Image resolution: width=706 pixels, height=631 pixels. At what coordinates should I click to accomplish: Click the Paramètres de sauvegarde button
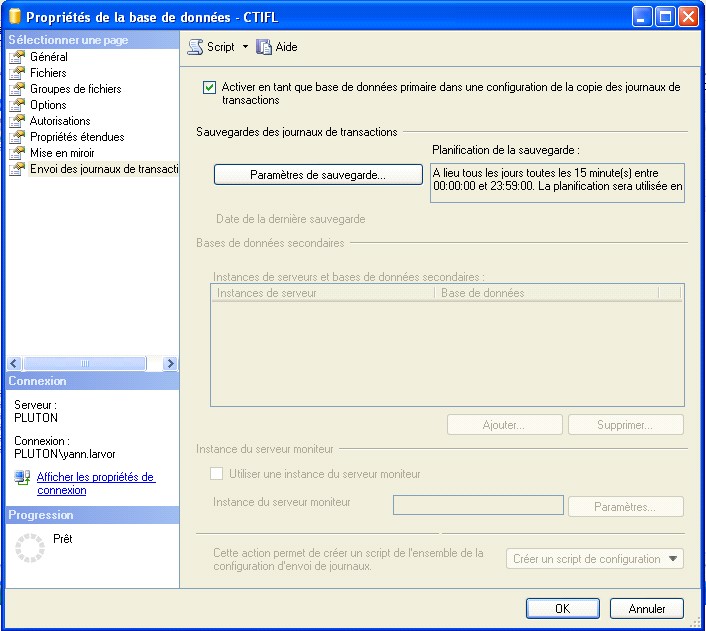click(x=304, y=174)
